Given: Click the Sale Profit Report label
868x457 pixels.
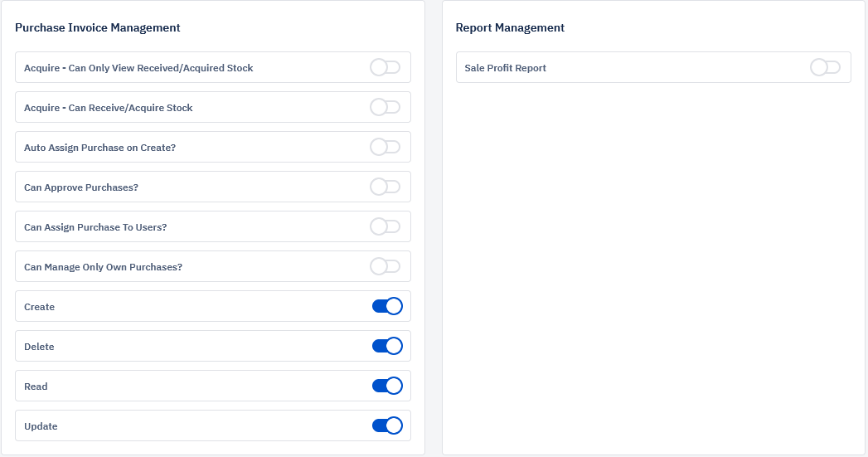Looking at the screenshot, I should pyautogui.click(x=506, y=68).
